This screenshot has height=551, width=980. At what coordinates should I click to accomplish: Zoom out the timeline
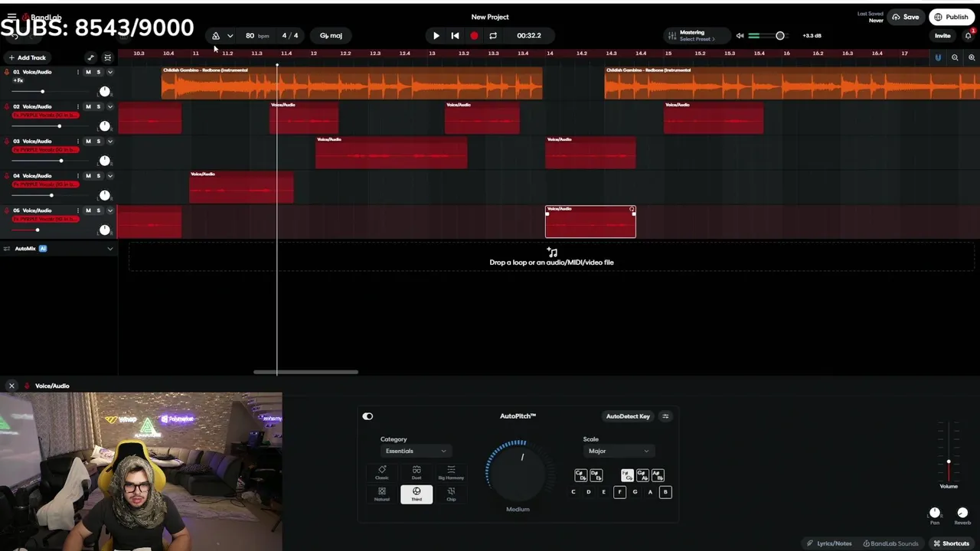pyautogui.click(x=955, y=57)
